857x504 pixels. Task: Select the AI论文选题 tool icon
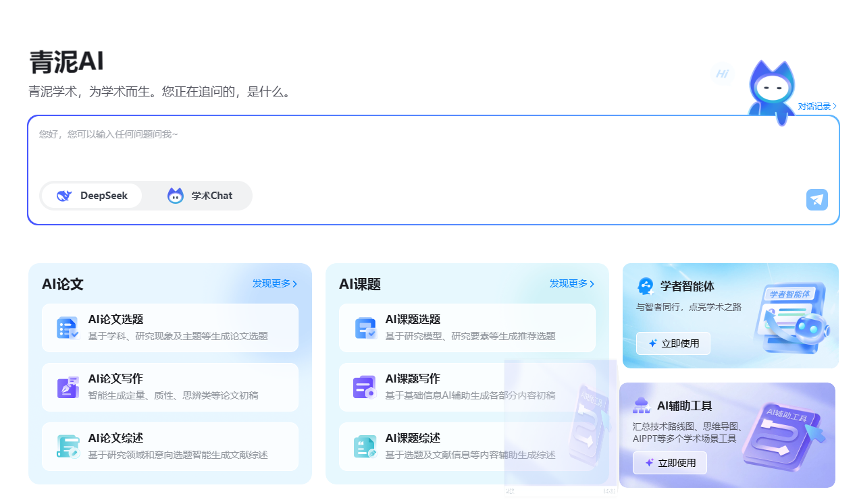(67, 327)
